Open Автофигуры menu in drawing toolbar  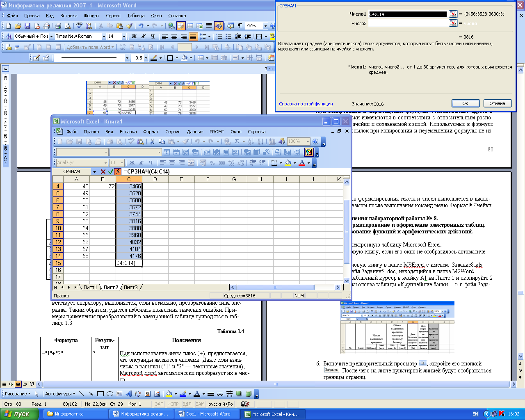pos(60,394)
